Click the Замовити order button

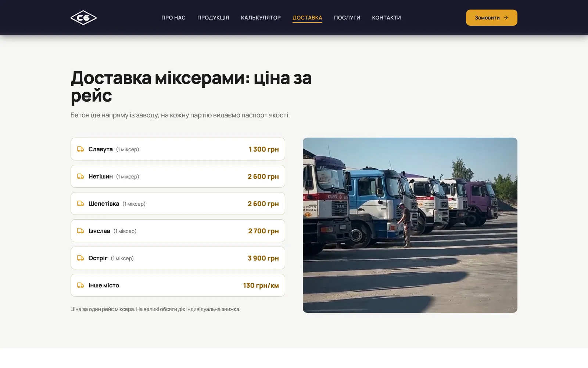[492, 18]
